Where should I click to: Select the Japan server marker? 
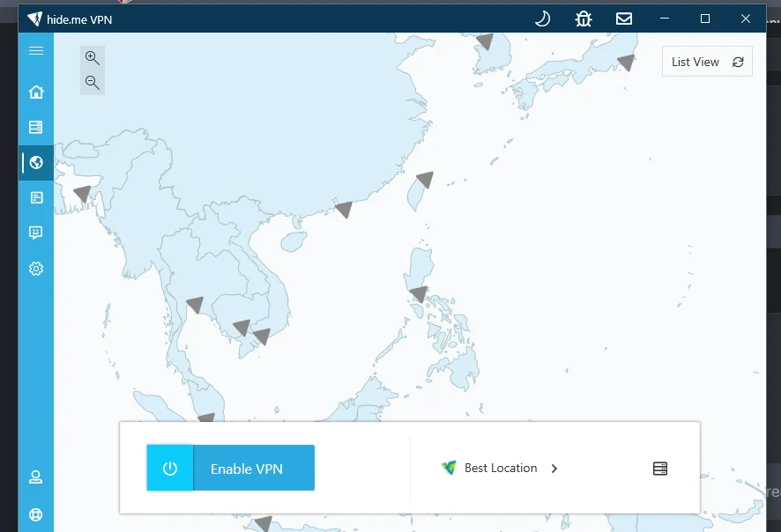pyautogui.click(x=627, y=63)
